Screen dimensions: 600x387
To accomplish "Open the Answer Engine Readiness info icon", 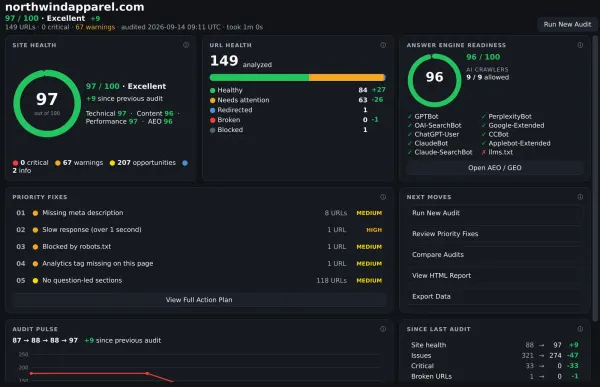I will pos(580,45).
